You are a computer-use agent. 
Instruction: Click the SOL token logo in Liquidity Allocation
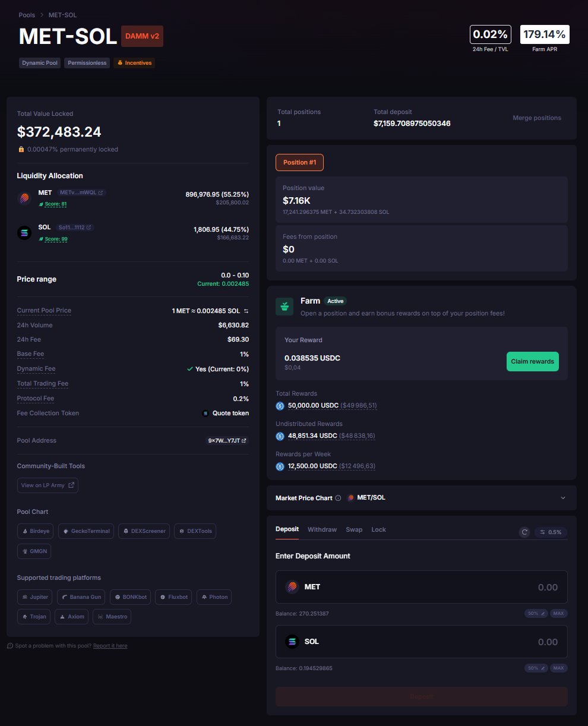(24, 233)
